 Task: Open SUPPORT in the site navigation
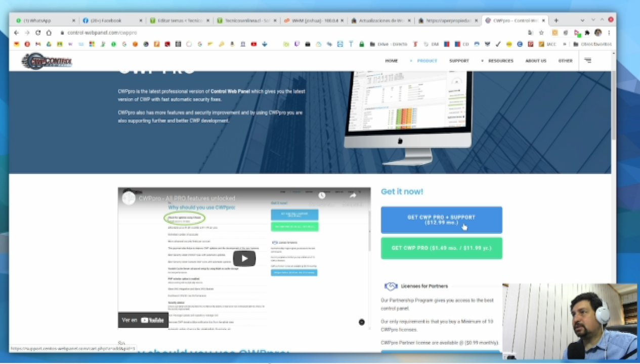459,61
